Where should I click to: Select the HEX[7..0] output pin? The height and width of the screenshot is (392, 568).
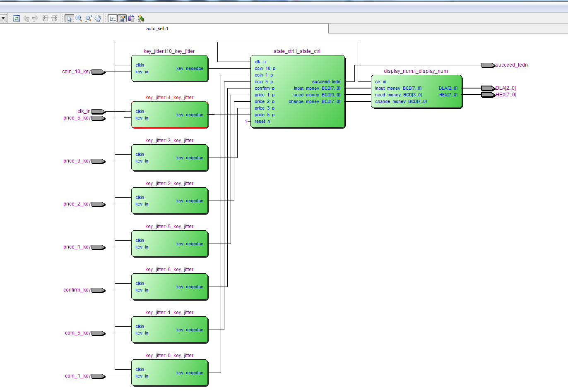pos(489,95)
